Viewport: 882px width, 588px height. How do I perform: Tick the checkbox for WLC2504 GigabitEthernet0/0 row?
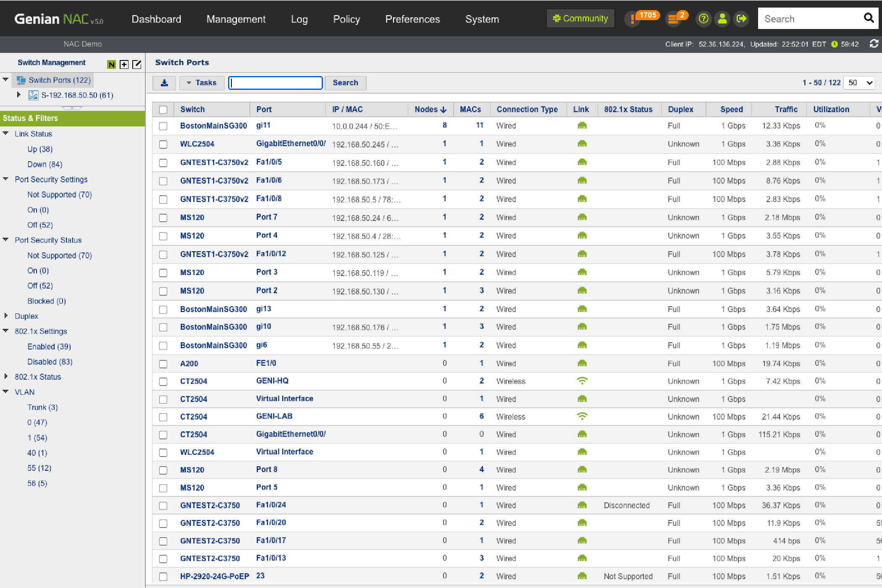click(x=163, y=144)
